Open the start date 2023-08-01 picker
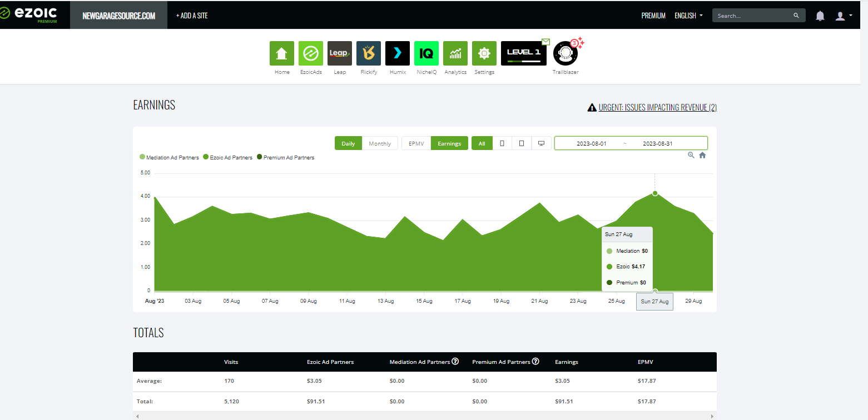Viewport: 868px width, 420px height. pos(591,143)
